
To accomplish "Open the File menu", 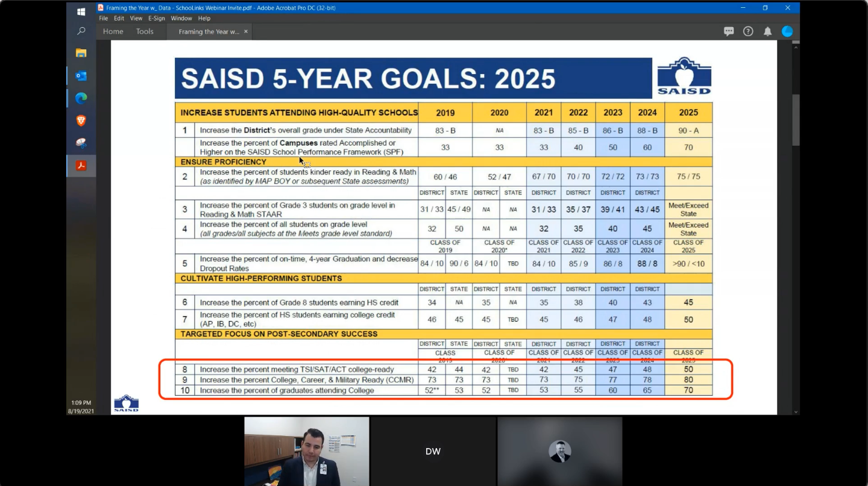I will pos(103,18).
